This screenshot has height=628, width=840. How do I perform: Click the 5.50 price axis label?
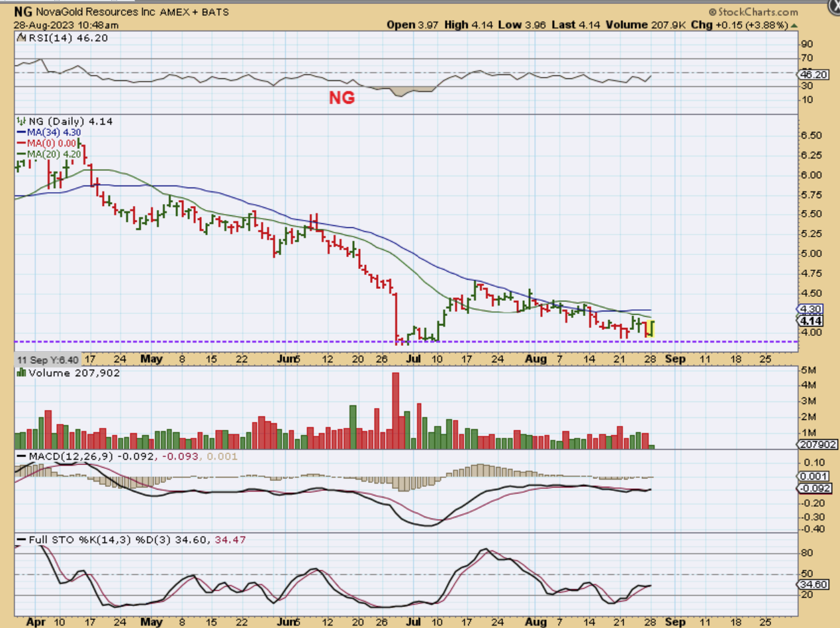pos(812,214)
